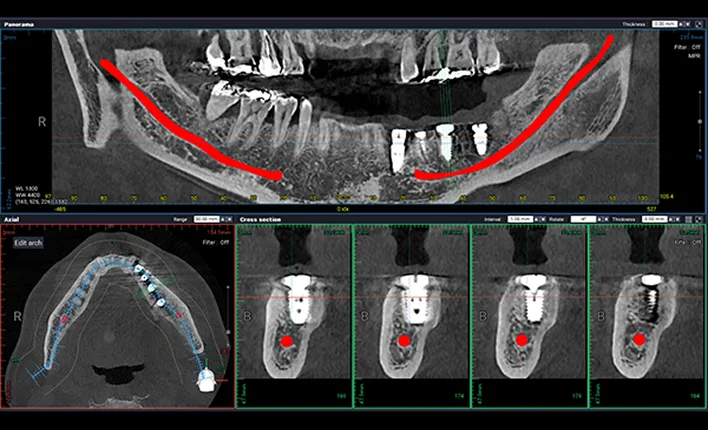The image size is (708, 430).
Task: Decrease Panorama thickness with the down arrow
Action: pos(688,24)
